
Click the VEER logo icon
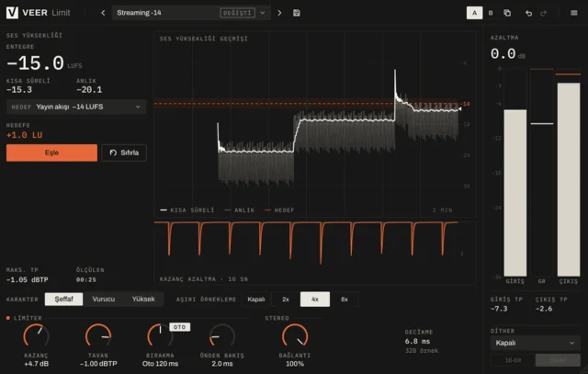(12, 12)
